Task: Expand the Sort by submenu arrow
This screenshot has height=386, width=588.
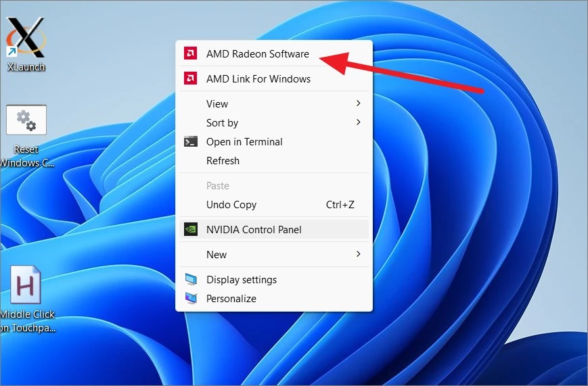Action: point(358,122)
